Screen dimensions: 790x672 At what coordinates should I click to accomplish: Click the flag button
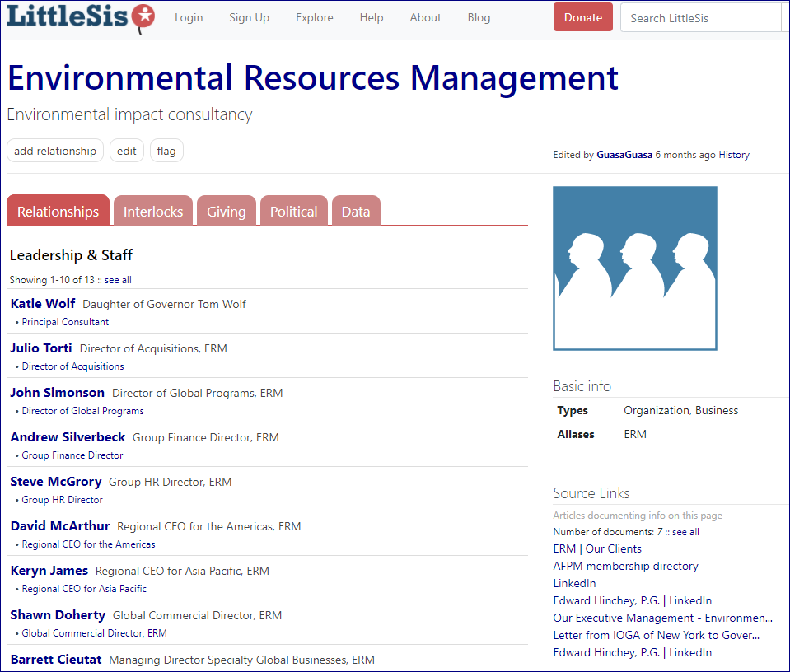(166, 151)
